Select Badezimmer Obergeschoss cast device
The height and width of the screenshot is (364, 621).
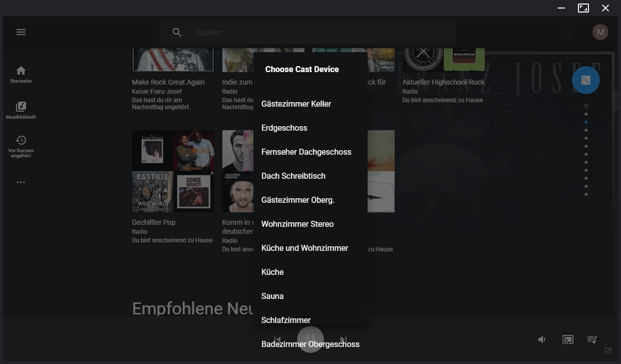pyautogui.click(x=310, y=344)
